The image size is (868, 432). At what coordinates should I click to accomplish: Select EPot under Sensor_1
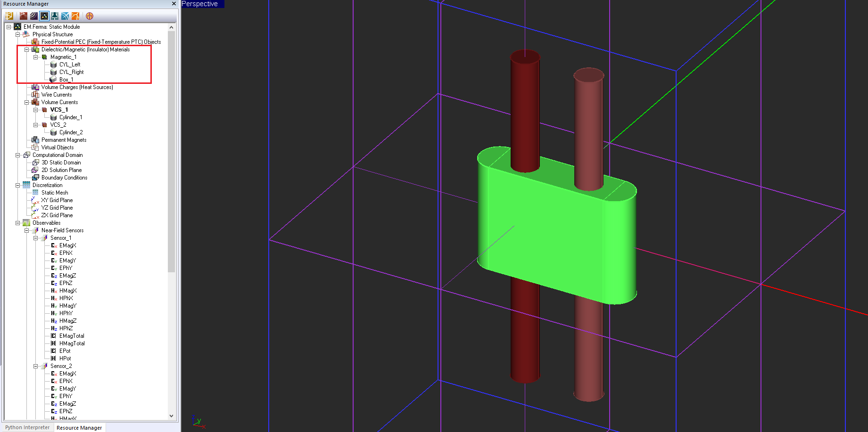pos(65,351)
